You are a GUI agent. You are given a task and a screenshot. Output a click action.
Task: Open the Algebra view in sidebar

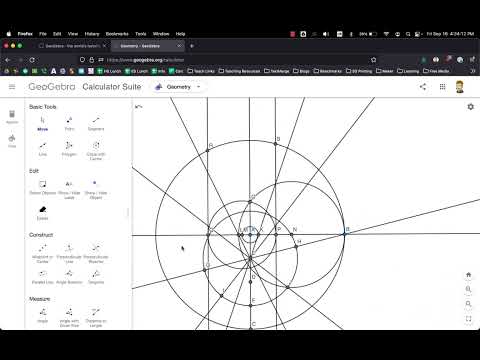(x=12, y=117)
